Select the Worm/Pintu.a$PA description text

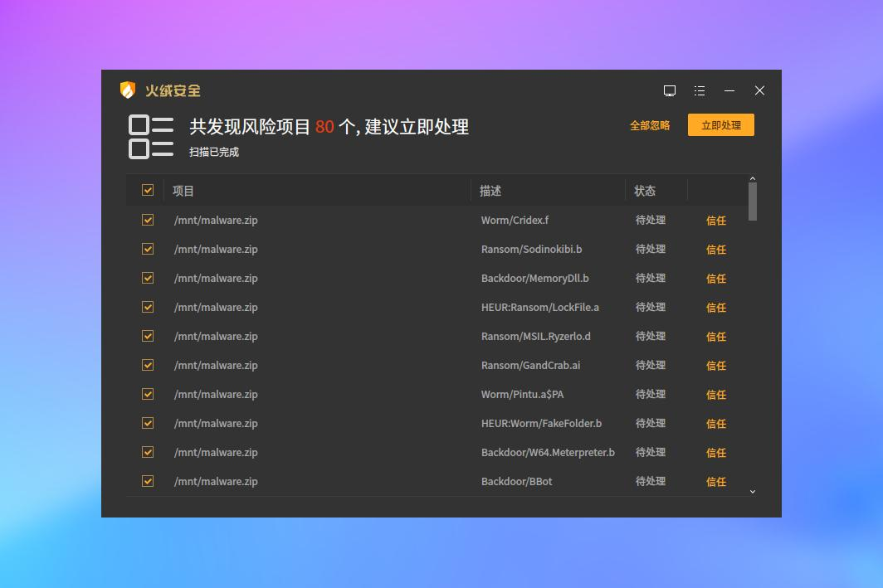click(x=522, y=395)
